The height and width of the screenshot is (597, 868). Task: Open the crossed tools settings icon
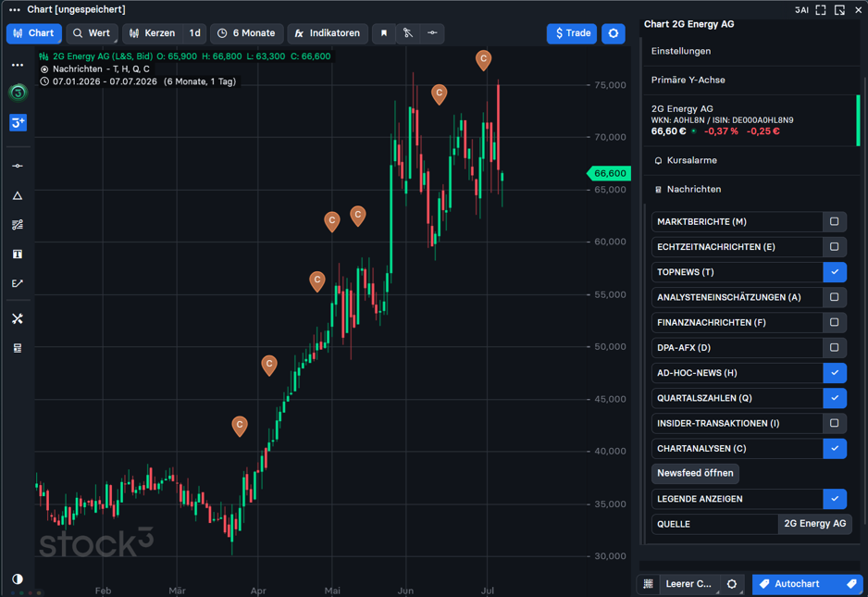click(18, 319)
